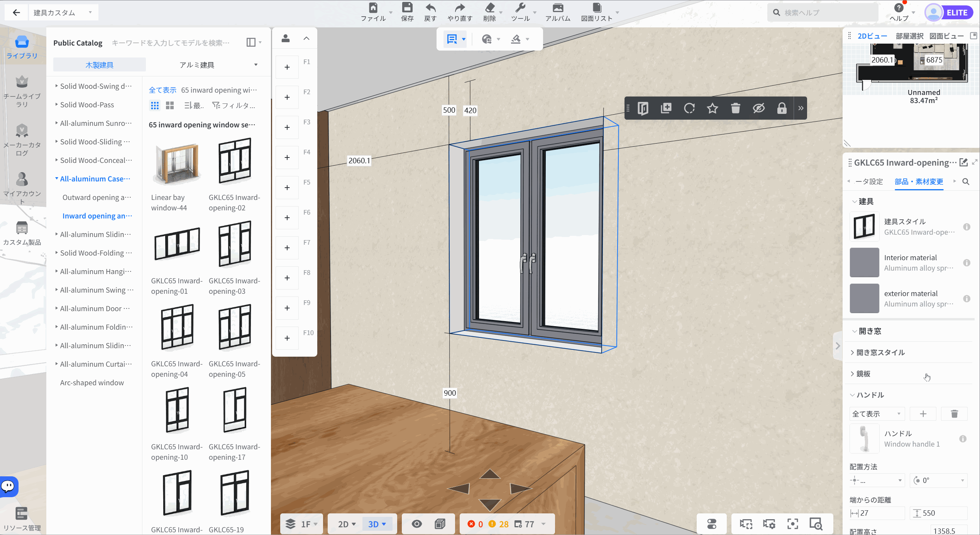Select the 木製建具 tab
Image resolution: width=980 pixels, height=535 pixels.
coord(99,65)
